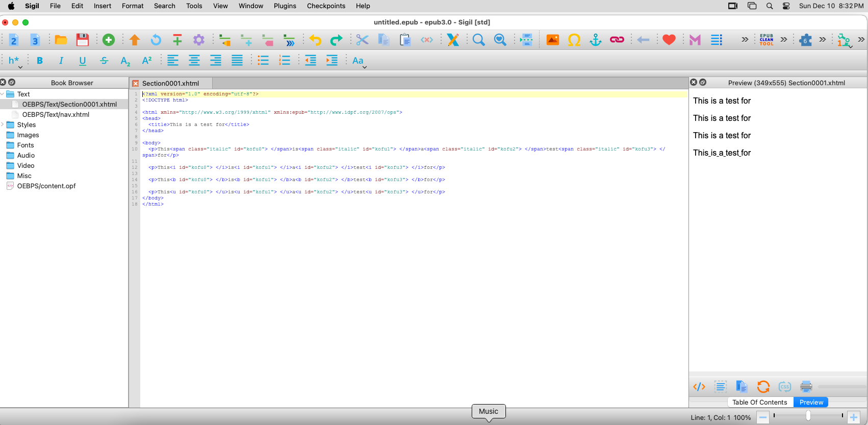This screenshot has width=868, height=425.
Task: Toggle subscript formatting
Action: (125, 61)
